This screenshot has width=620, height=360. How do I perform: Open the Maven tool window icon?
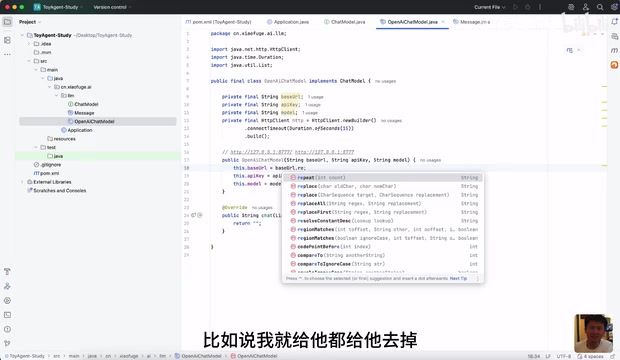point(614,50)
